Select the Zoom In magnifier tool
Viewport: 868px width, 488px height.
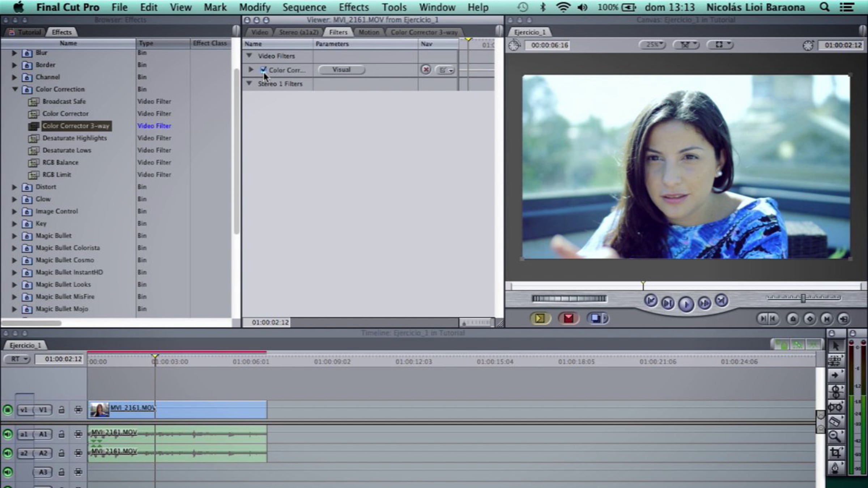(x=835, y=437)
